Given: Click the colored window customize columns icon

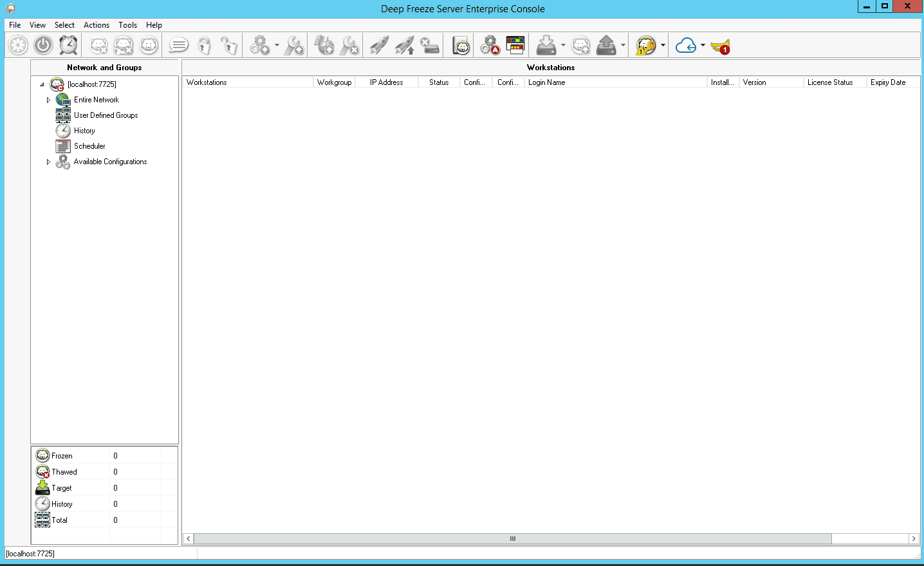Looking at the screenshot, I should pos(515,45).
